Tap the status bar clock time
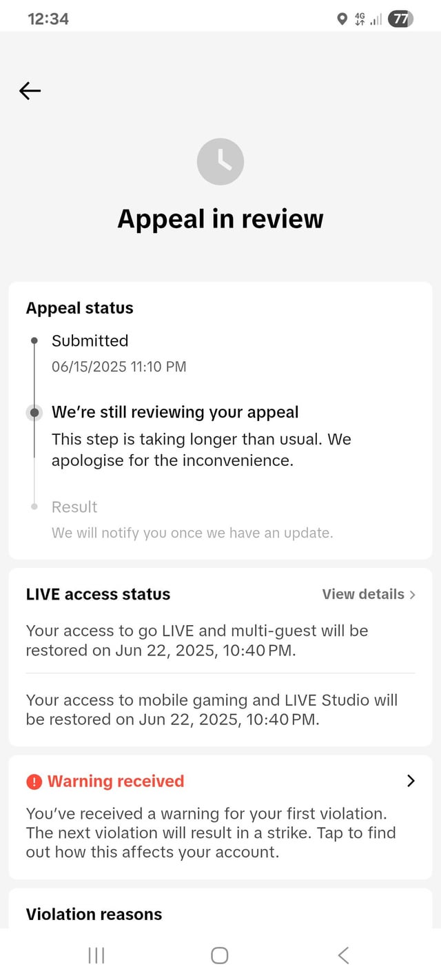 click(48, 19)
